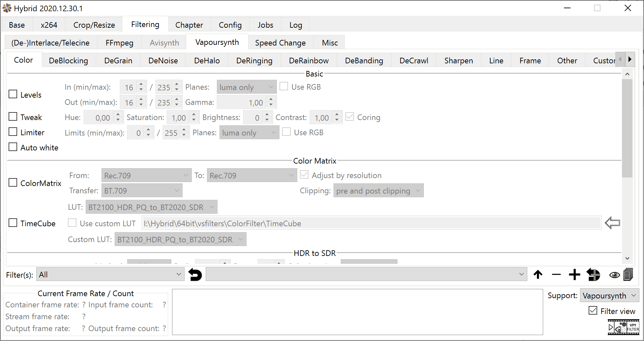Click the VPY Filter filmstrip preview icon

pos(623,327)
